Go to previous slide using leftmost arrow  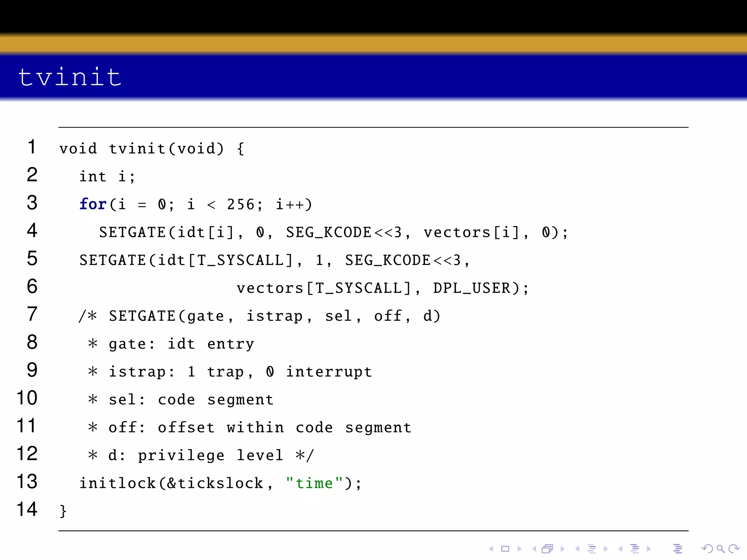pyautogui.click(x=491, y=549)
